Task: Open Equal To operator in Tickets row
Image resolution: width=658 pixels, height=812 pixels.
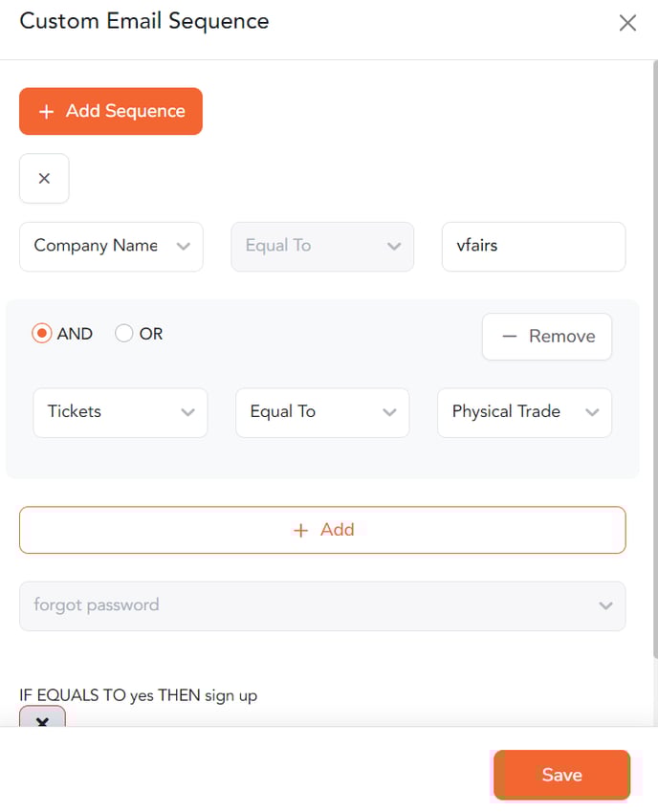Action: (322, 413)
